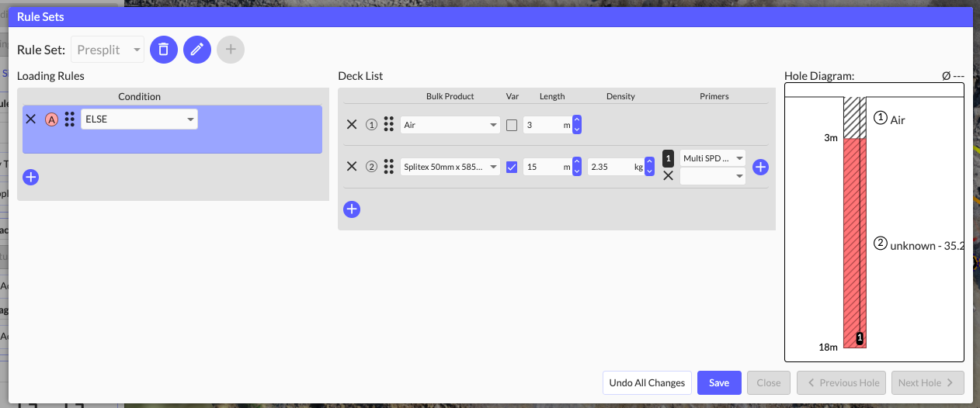Open the ELSE condition dropdown

(x=140, y=119)
